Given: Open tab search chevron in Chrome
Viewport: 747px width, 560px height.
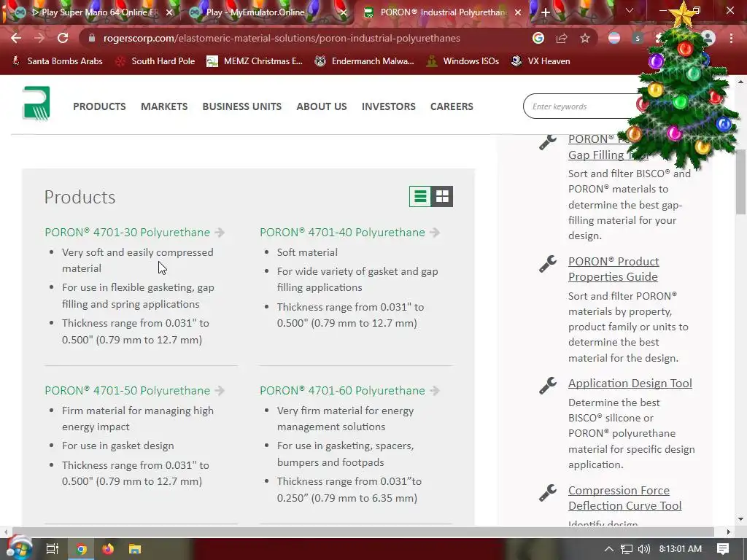Looking at the screenshot, I should click(630, 10).
